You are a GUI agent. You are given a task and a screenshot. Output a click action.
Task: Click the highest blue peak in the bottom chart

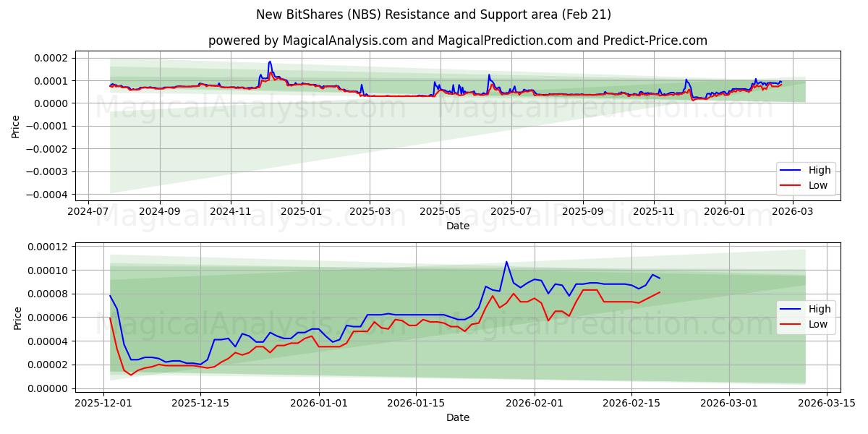pos(506,262)
